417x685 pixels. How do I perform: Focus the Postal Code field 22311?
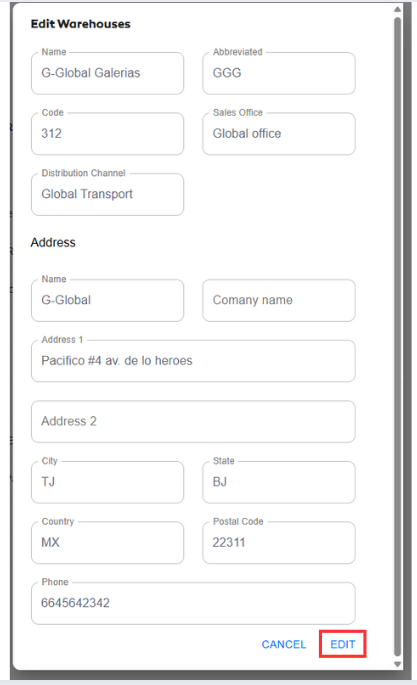(279, 543)
